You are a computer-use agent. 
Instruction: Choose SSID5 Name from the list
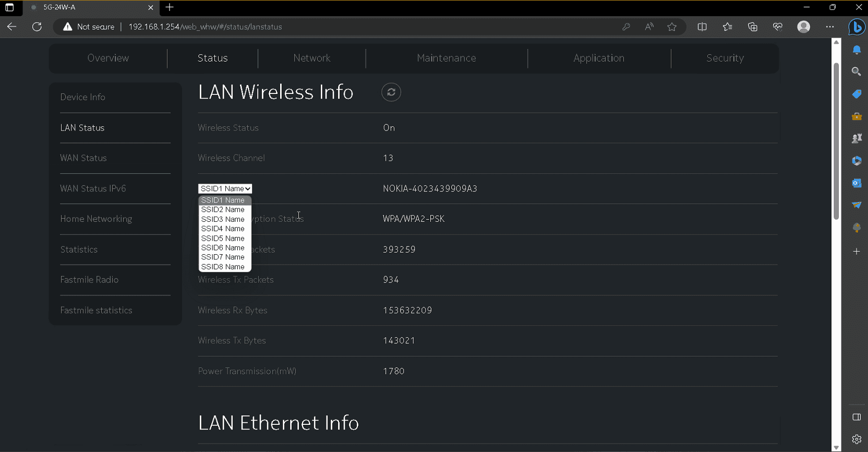(x=223, y=239)
